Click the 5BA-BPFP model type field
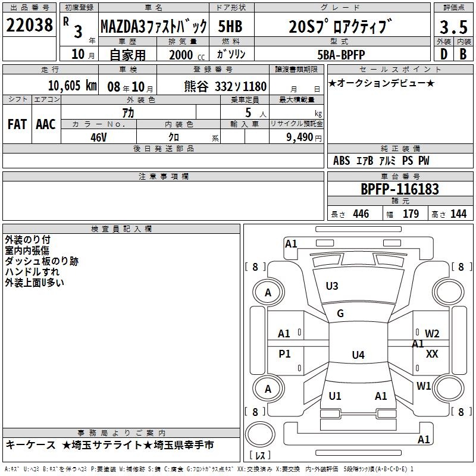This screenshot has height=476, width=476. point(342,54)
